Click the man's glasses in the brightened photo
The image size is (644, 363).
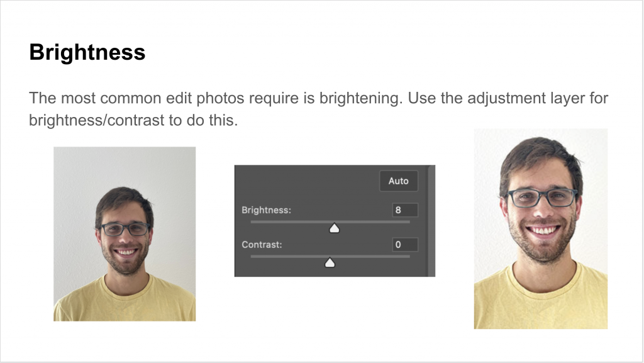pyautogui.click(x=541, y=198)
